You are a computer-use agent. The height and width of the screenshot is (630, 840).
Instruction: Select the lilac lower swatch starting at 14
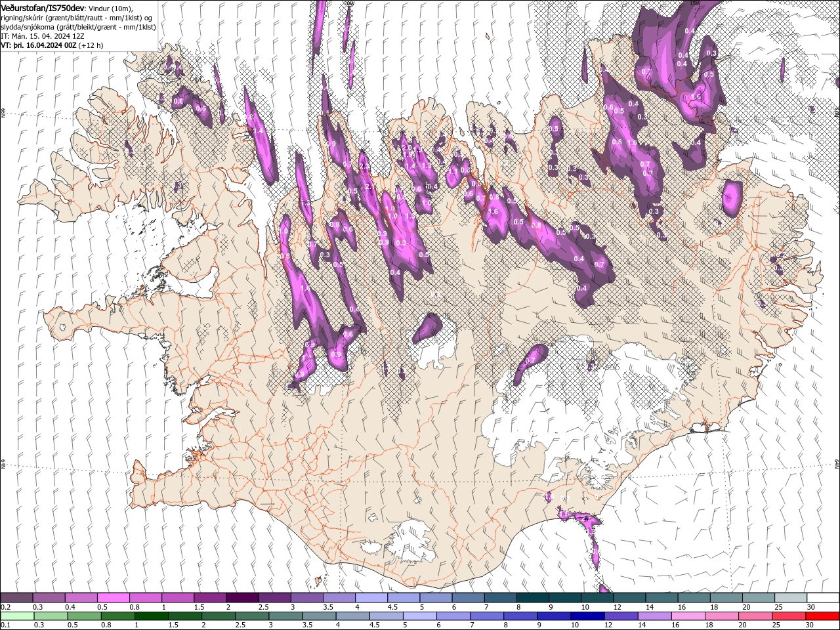(654, 616)
